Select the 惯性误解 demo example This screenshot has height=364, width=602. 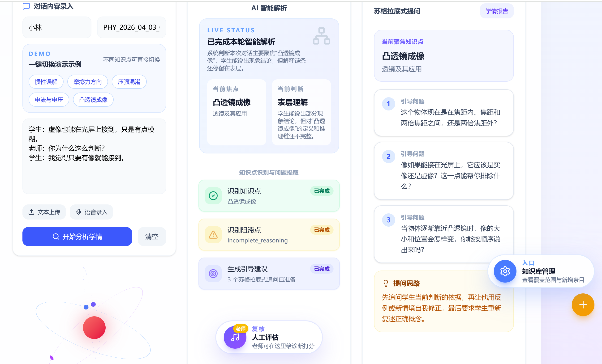46,82
